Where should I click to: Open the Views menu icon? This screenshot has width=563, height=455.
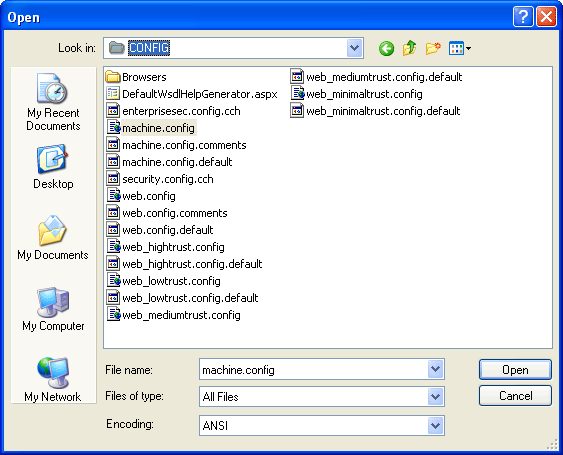(460, 48)
